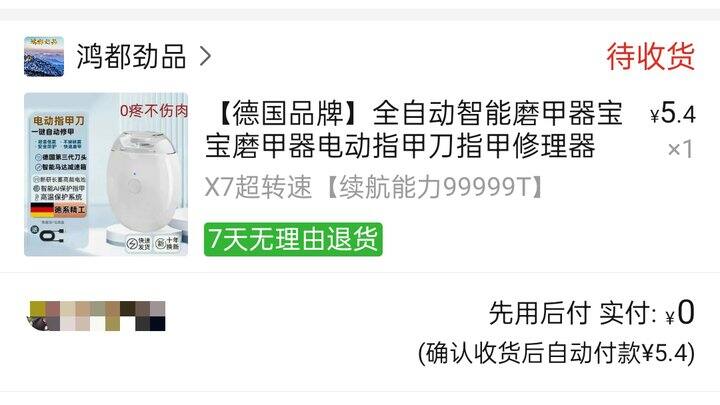Tap the 快速发货 badge on product image
Viewport: 720px width, 405px height.
(x=139, y=243)
